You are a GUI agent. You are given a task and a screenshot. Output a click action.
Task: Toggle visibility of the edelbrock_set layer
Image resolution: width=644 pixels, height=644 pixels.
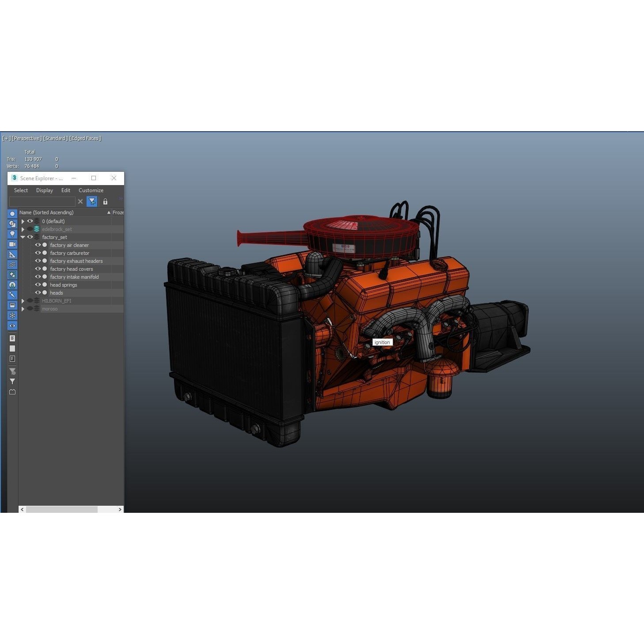point(30,229)
